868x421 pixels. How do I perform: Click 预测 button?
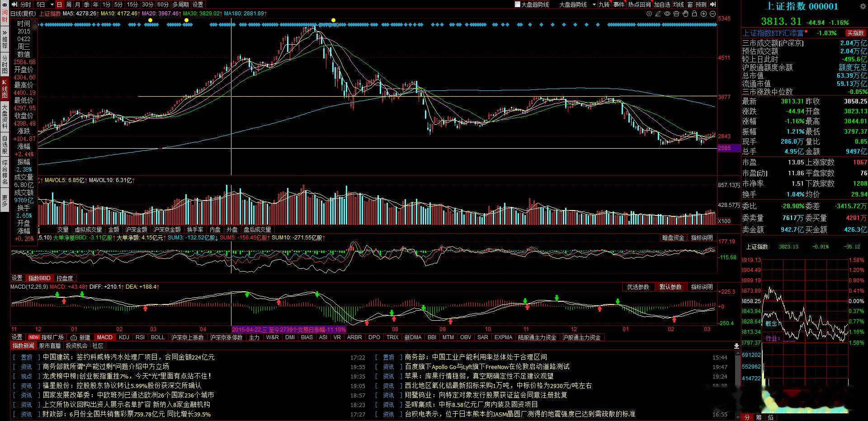701,5
